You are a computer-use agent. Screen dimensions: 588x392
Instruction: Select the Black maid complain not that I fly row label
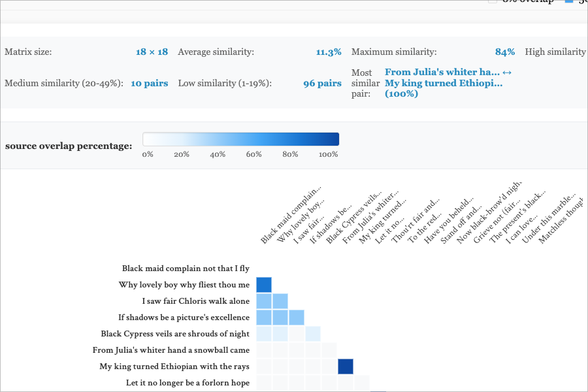(x=186, y=269)
